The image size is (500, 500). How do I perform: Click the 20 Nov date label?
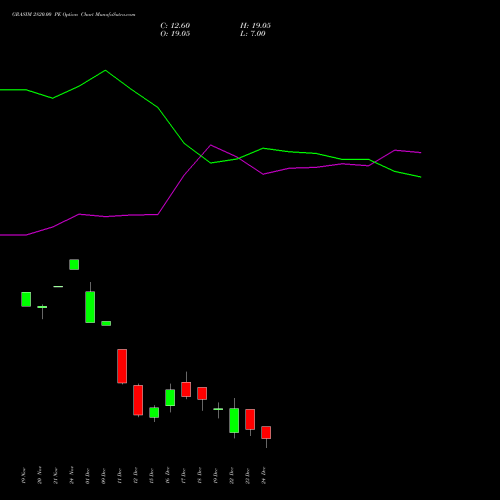40,475
